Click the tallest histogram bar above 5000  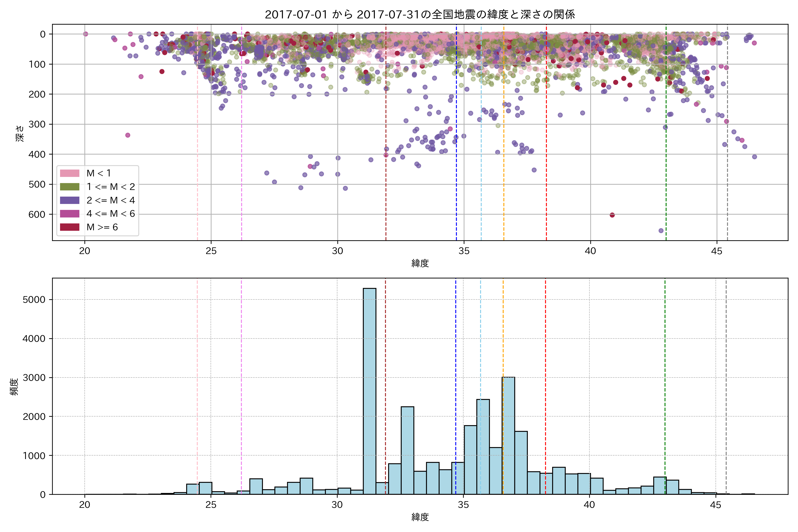370,390
